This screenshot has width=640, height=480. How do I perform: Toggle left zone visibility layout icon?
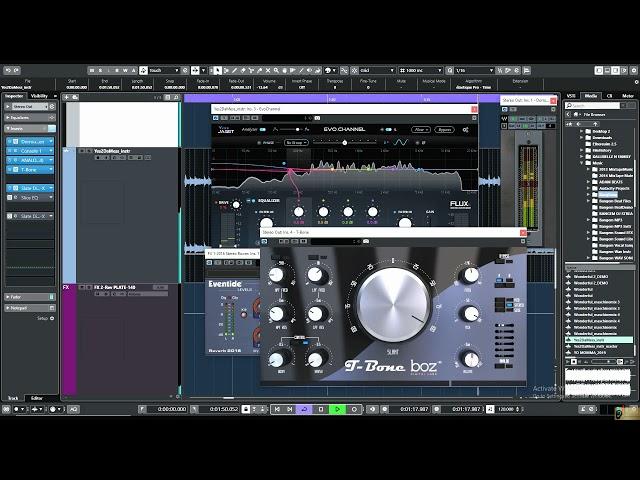(x=598, y=70)
